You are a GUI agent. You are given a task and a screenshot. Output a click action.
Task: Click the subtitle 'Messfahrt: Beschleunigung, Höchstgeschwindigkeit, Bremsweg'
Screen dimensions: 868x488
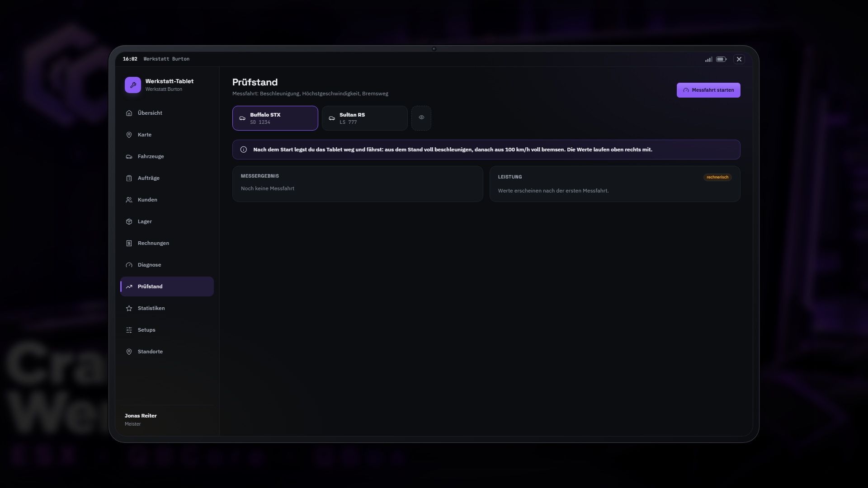tap(310, 94)
